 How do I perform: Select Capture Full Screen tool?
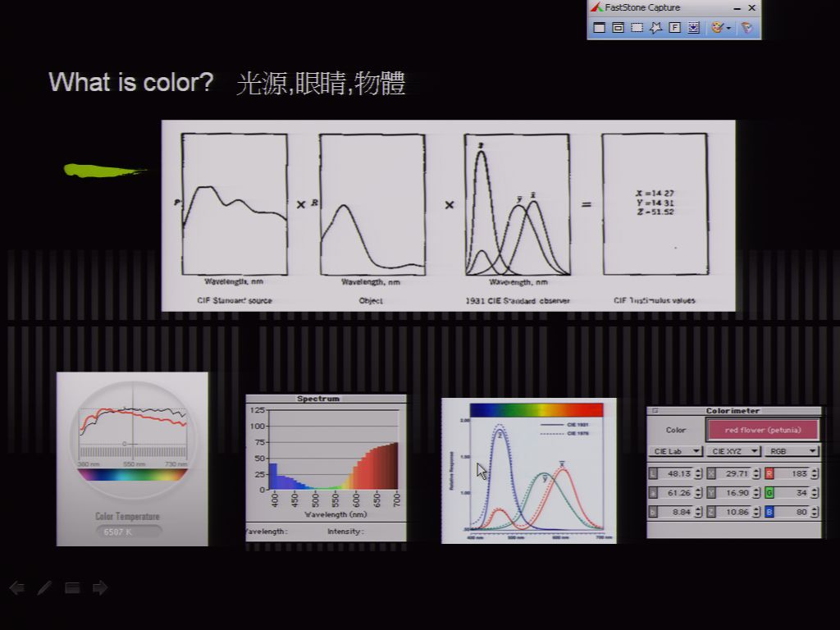(675, 27)
